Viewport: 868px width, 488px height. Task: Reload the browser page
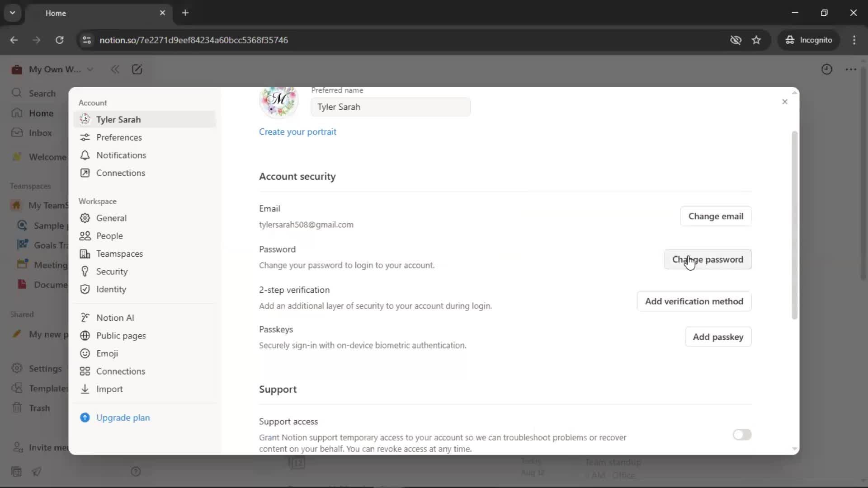coord(59,40)
